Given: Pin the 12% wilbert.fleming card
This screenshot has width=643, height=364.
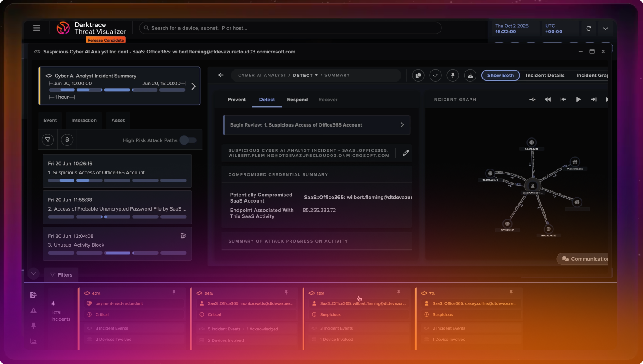Looking at the screenshot, I should click(399, 292).
